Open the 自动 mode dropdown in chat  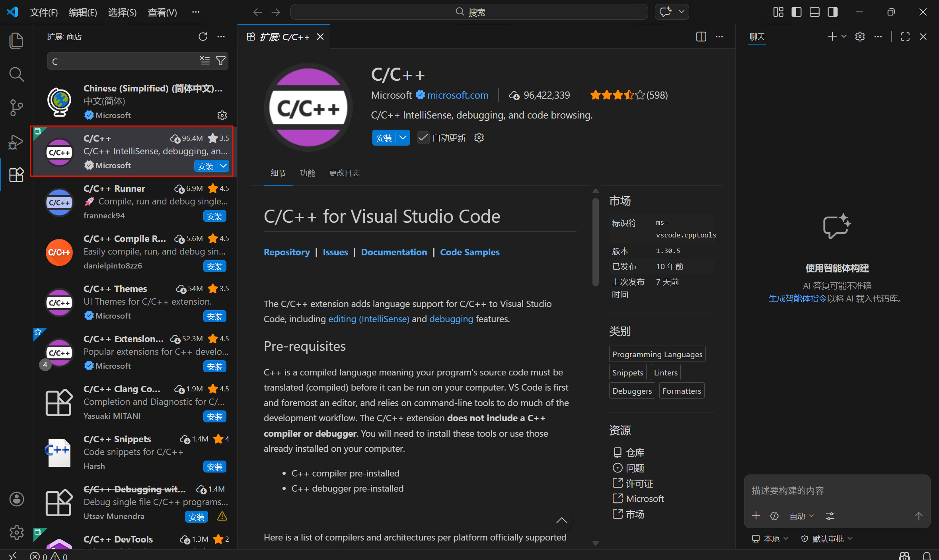coord(801,516)
